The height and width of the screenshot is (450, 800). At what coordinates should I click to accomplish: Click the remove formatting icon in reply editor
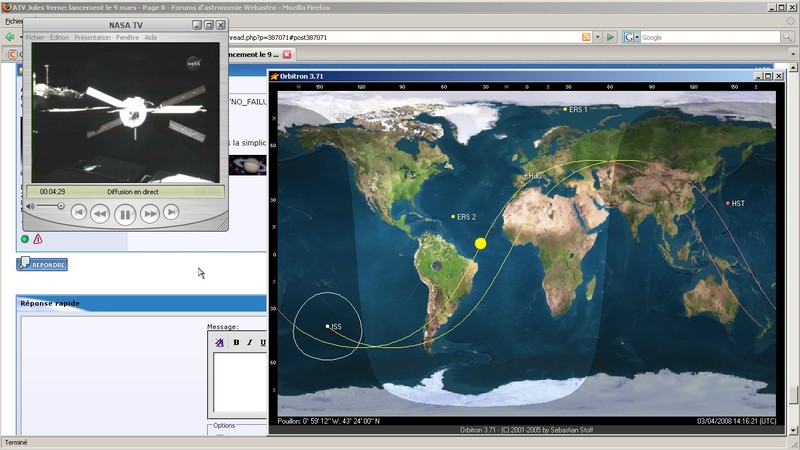click(220, 342)
